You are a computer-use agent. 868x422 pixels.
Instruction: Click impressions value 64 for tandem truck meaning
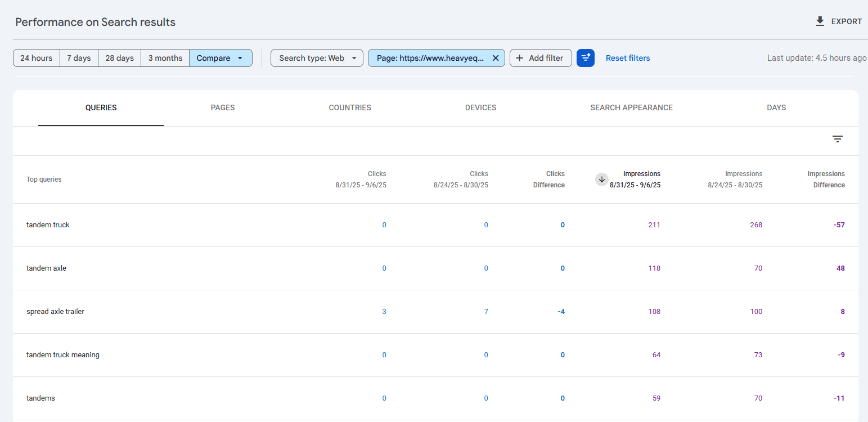coord(656,355)
